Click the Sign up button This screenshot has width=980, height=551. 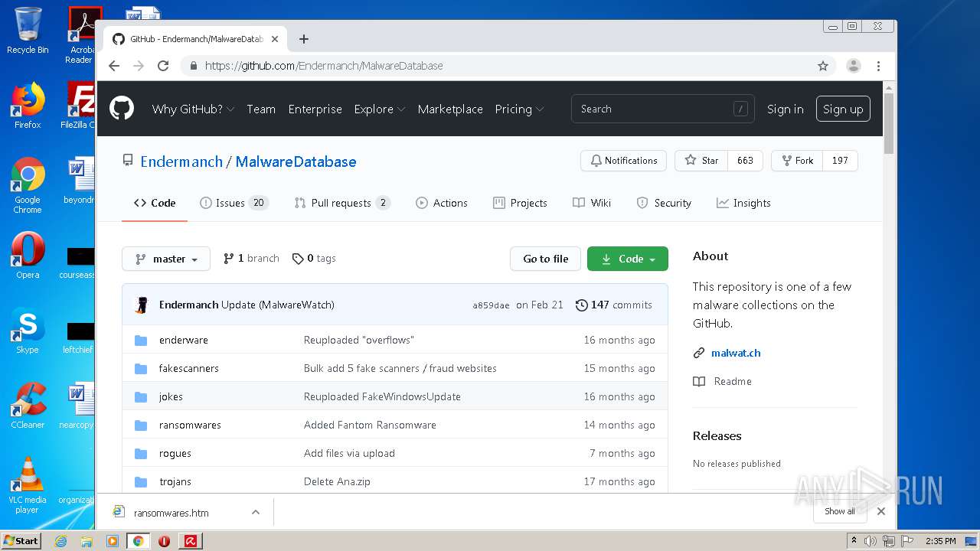coord(843,109)
